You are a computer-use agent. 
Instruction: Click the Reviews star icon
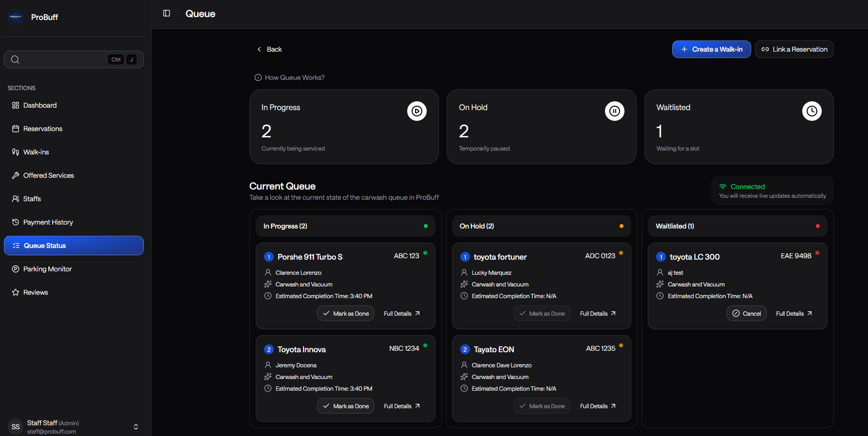tap(16, 292)
